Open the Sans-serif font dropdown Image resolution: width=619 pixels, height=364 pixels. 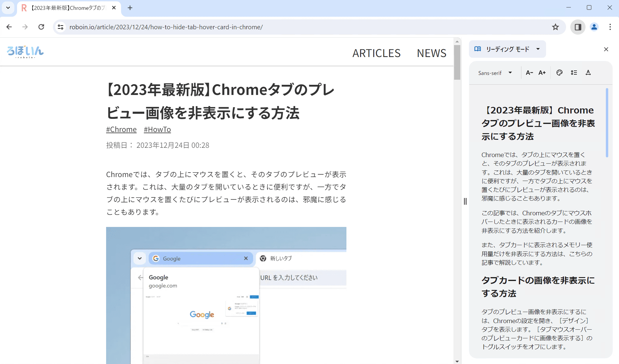coord(495,73)
